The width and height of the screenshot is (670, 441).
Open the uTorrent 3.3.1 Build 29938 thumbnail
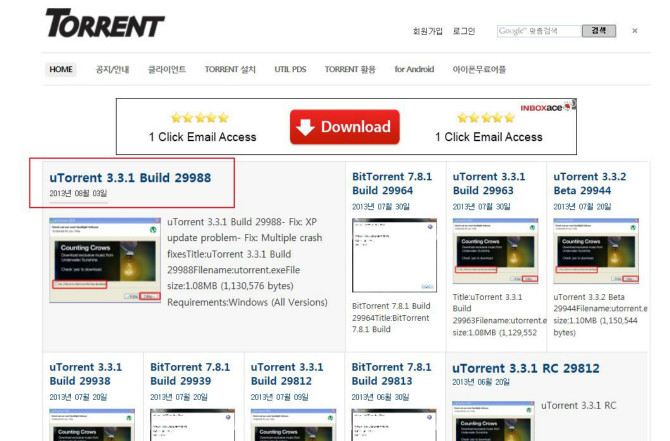[92, 425]
